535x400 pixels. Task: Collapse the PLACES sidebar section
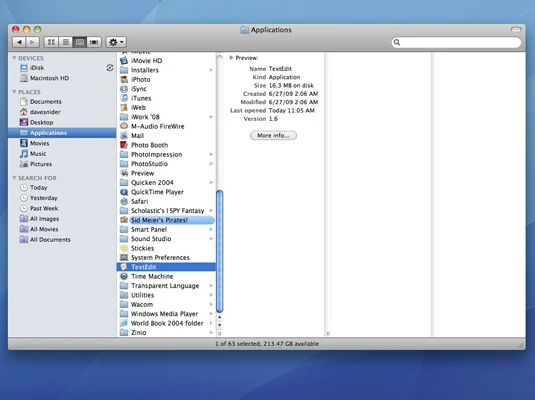click(14, 92)
